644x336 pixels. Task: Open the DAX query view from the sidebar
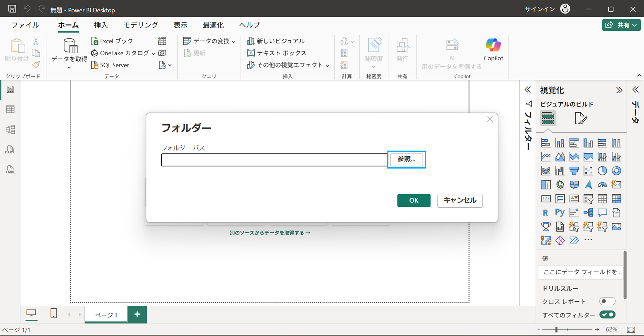tap(10, 150)
